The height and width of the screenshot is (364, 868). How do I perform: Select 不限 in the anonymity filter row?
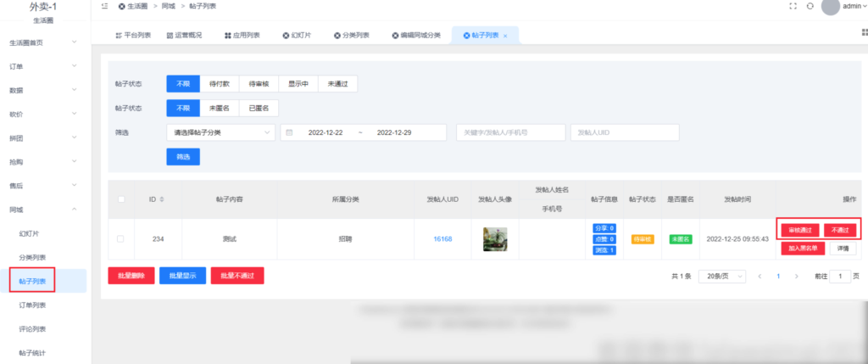pos(183,108)
